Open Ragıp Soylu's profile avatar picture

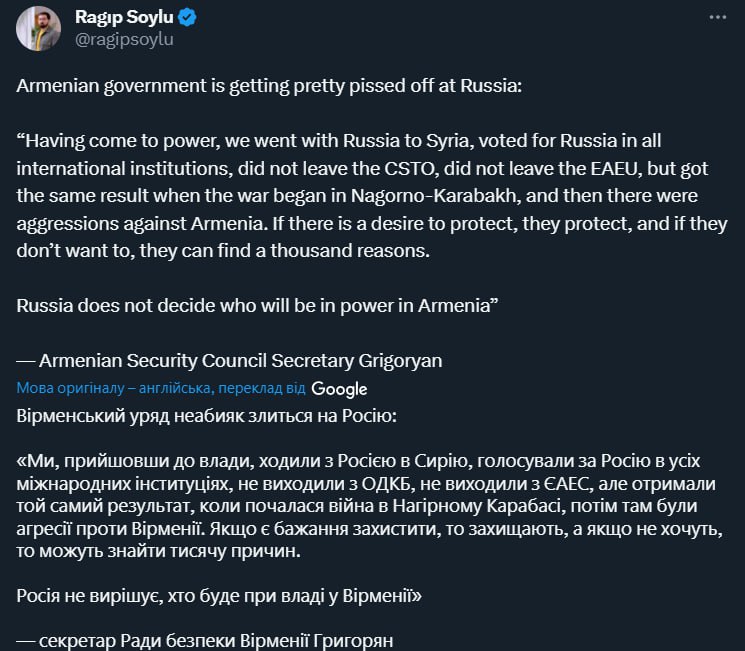[x=39, y=28]
